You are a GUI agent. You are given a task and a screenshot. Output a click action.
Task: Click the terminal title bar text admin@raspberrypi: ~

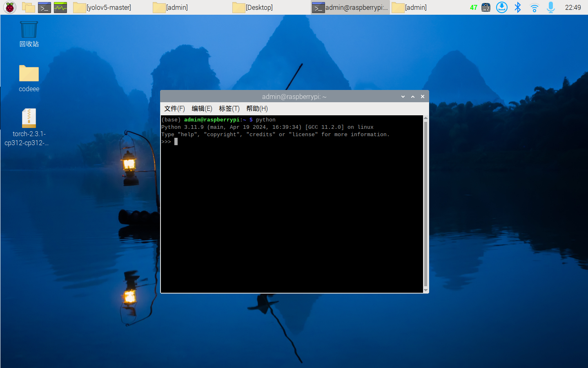[294, 97]
